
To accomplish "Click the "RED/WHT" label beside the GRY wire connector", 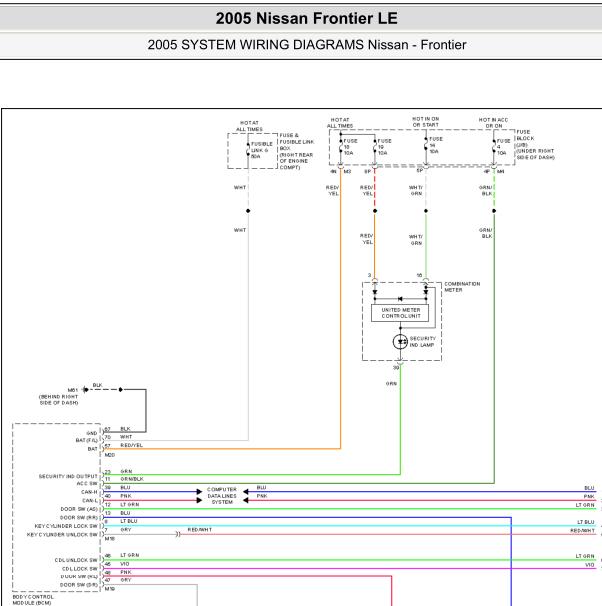I will [x=200, y=529].
